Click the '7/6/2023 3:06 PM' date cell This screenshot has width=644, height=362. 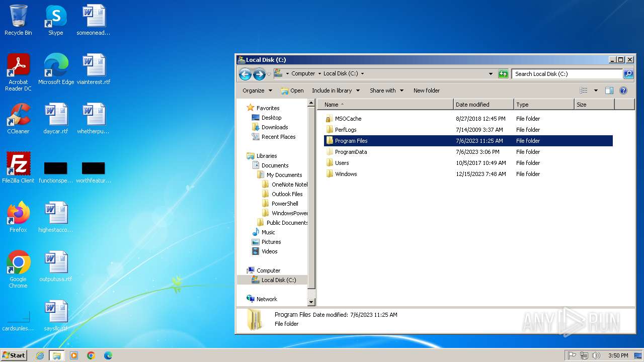(477, 152)
